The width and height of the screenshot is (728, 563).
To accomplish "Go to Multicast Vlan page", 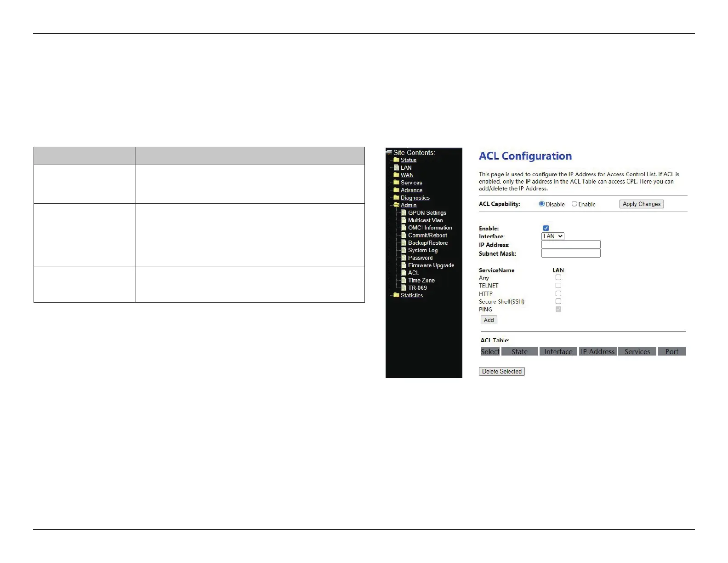I will [x=426, y=220].
